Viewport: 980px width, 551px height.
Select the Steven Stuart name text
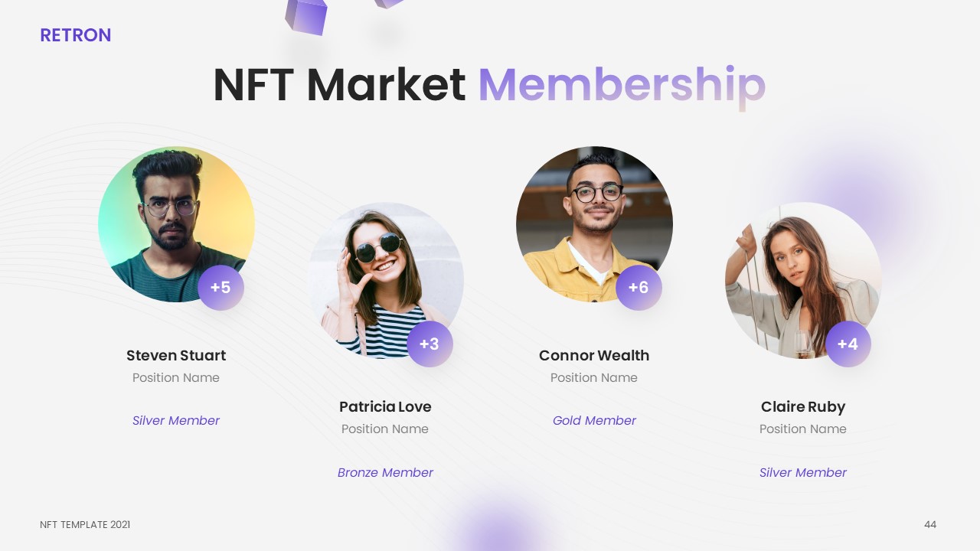click(x=176, y=355)
